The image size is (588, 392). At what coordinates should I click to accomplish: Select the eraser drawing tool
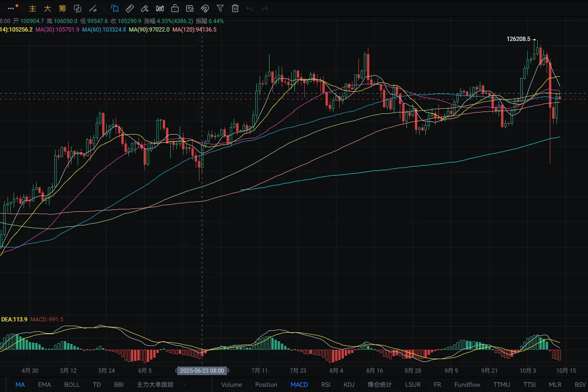(145, 8)
